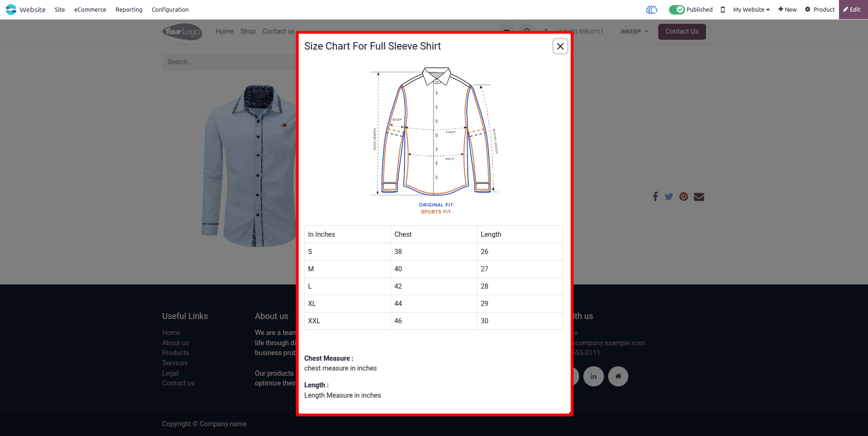Expand the INKERP user dropdown
The width and height of the screenshot is (868, 436).
tap(634, 32)
